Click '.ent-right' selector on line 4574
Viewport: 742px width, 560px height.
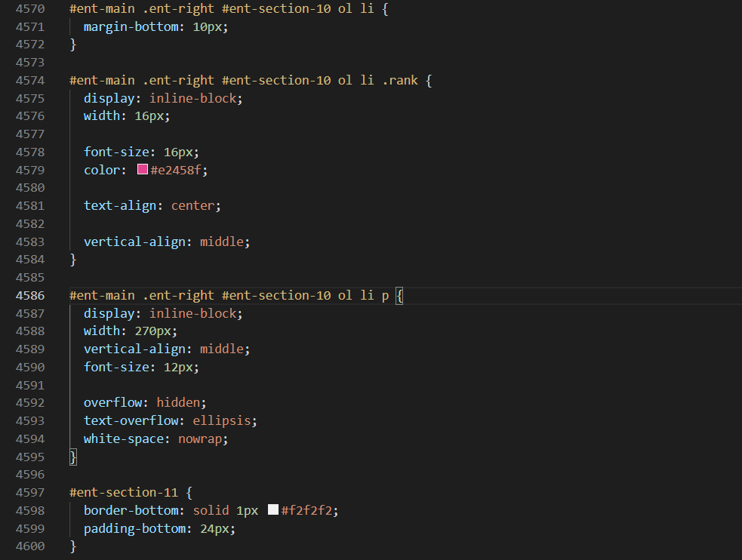click(178, 81)
